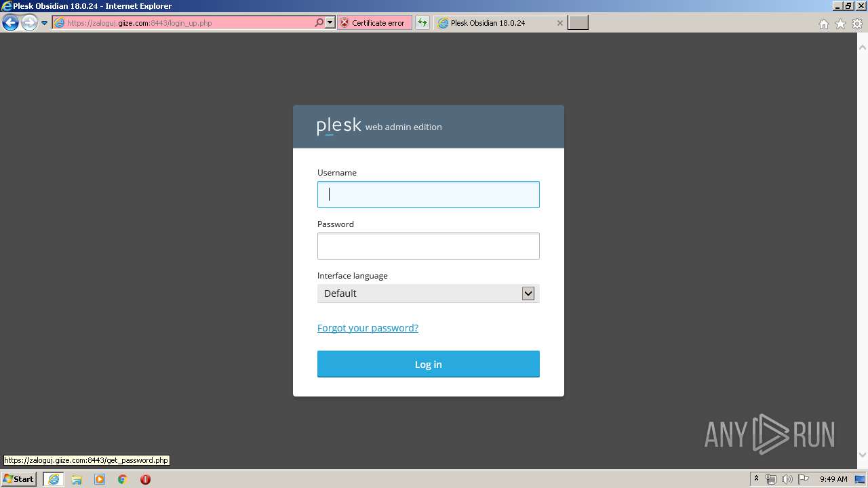Click the refresh page icon
The height and width of the screenshot is (488, 868).
pos(422,23)
